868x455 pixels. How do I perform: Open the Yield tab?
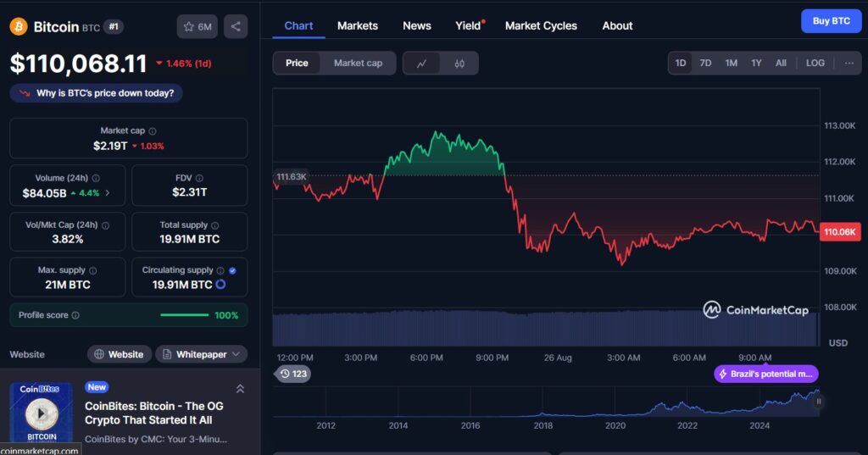[468, 26]
